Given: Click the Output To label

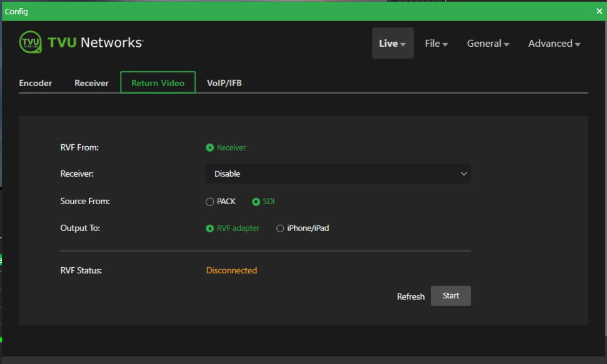Looking at the screenshot, I should pos(80,229).
